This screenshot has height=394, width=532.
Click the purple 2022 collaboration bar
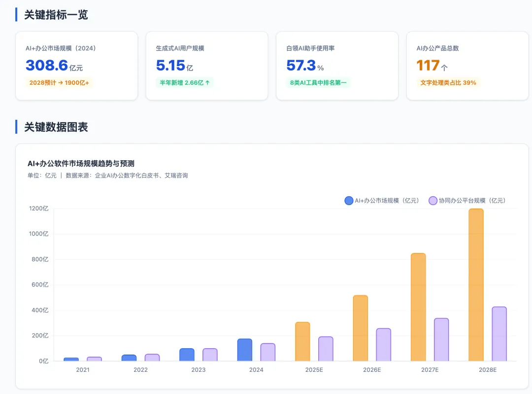[152, 358]
